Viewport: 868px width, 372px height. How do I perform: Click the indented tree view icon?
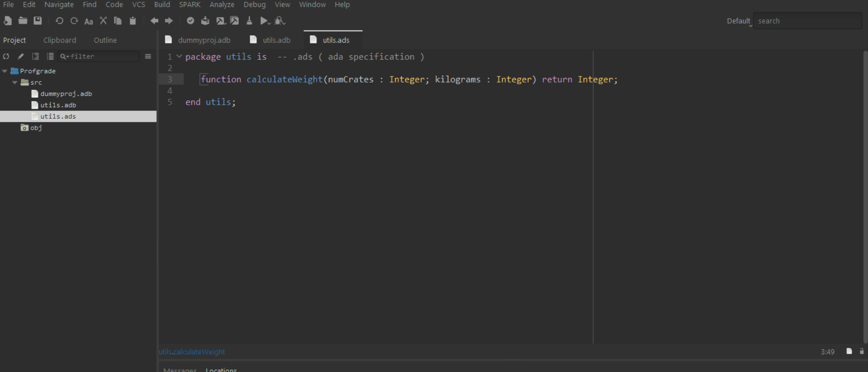click(35, 57)
